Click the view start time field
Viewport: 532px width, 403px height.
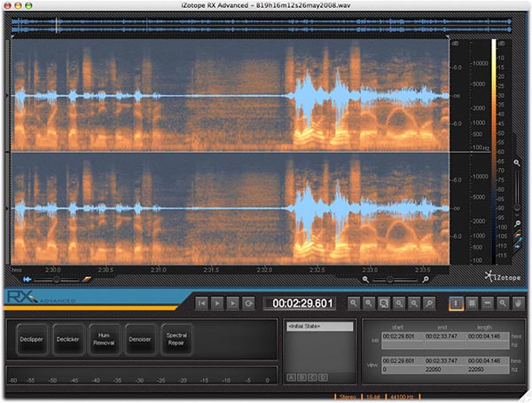403,360
